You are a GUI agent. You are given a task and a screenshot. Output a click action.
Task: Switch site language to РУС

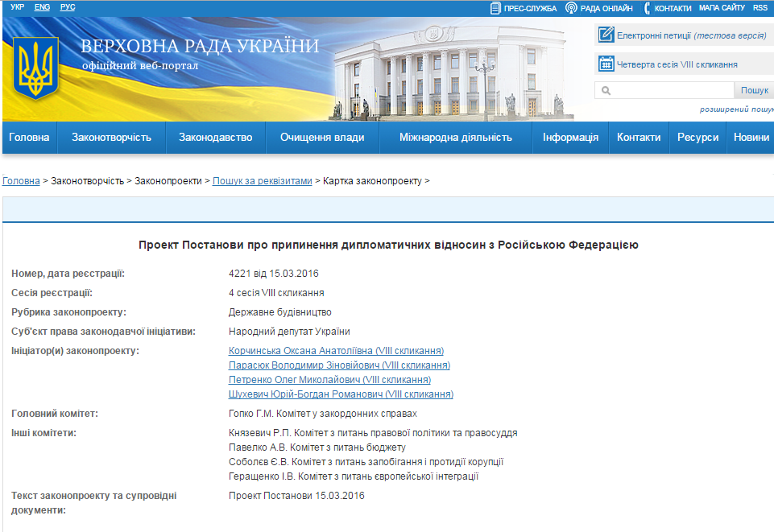pyautogui.click(x=68, y=7)
